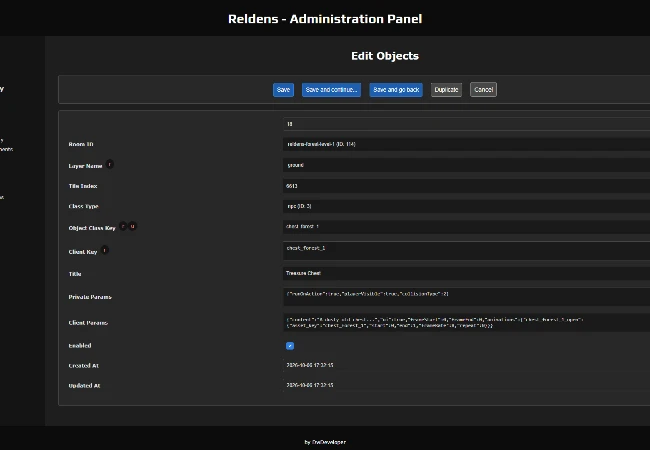Click the 'Updated At' label

(84, 386)
